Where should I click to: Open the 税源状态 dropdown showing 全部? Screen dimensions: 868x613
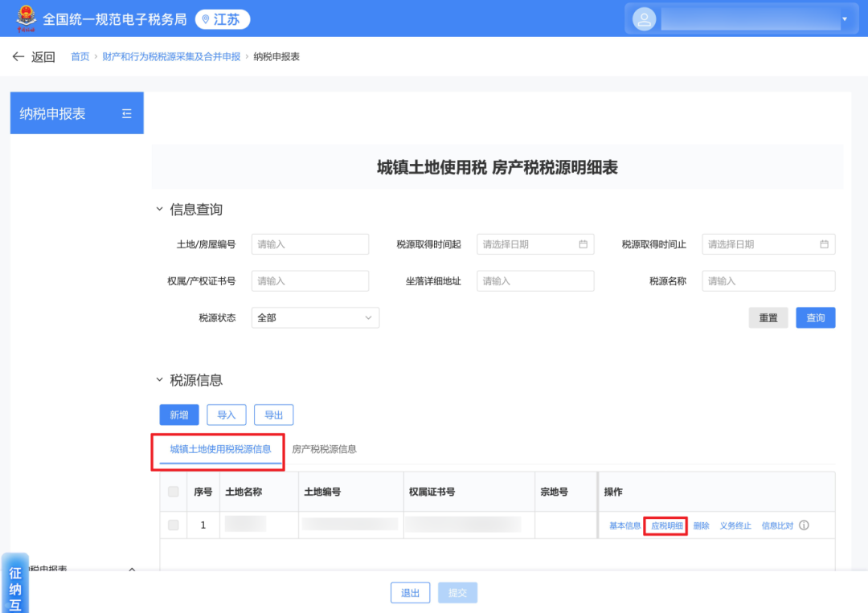[315, 317]
